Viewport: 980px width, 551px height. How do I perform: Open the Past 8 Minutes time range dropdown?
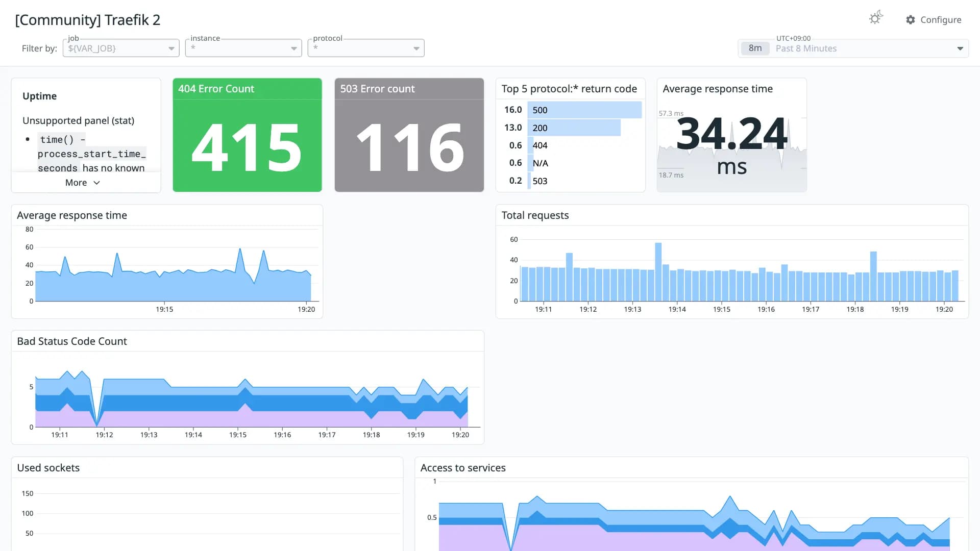coord(853,48)
